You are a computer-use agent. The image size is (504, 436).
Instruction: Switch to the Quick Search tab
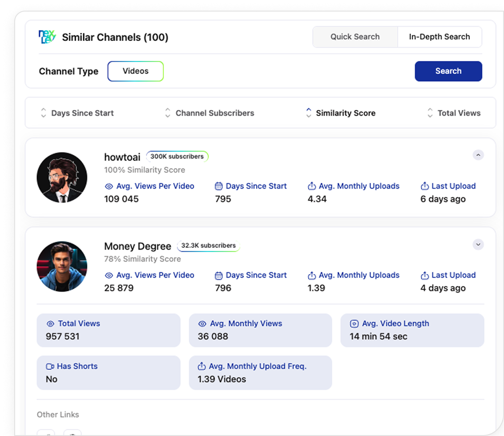coord(355,37)
